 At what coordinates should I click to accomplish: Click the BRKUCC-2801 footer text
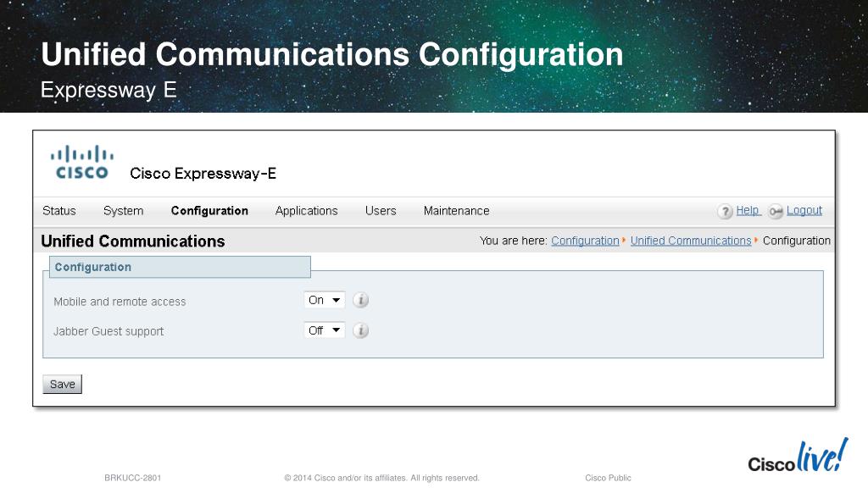(133, 478)
